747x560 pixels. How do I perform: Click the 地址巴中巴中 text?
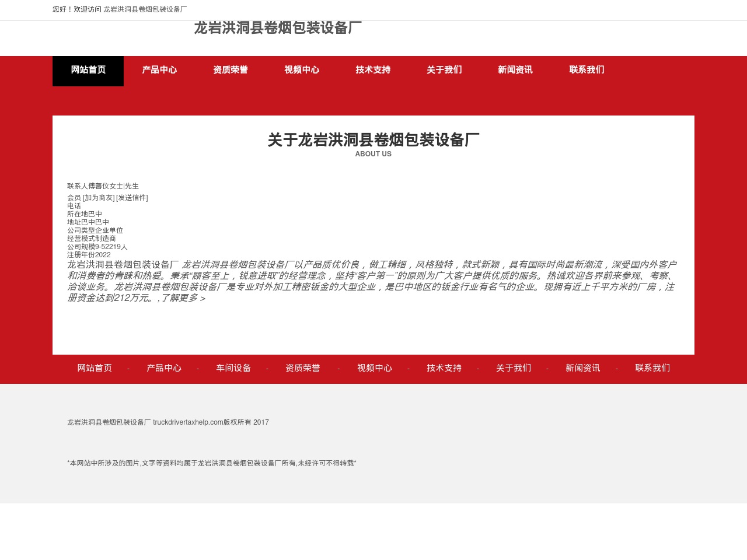click(x=88, y=222)
